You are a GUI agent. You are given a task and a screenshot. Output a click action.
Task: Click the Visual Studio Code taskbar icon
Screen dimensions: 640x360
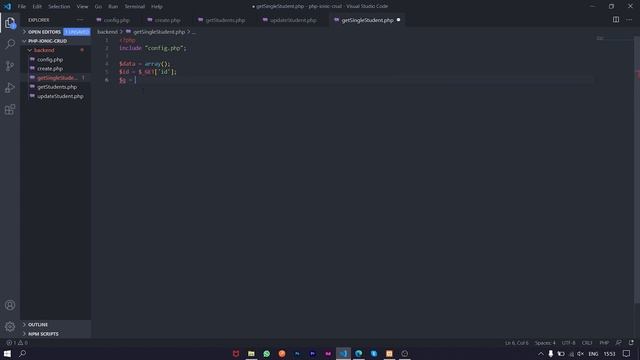(343, 353)
